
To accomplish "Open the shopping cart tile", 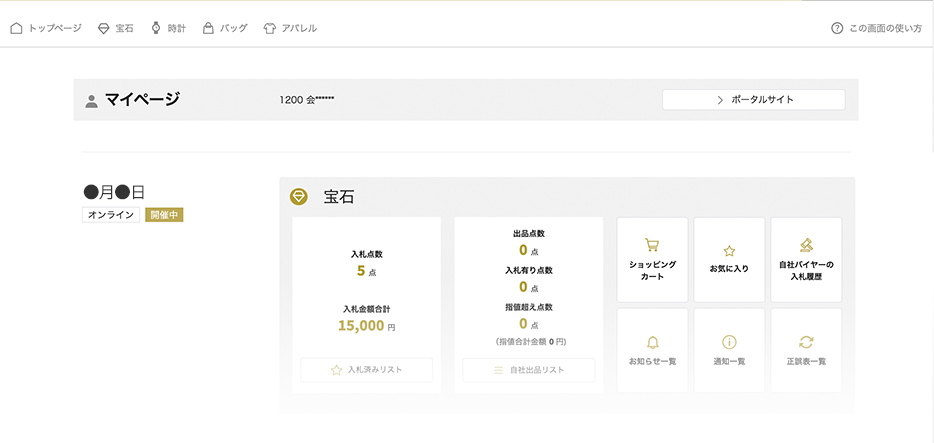I will click(652, 259).
